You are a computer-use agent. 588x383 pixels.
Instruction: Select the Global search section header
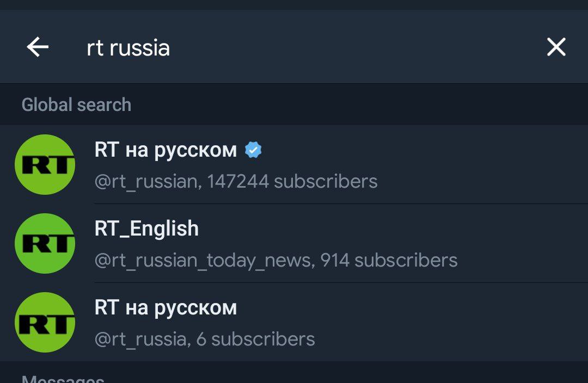[76, 104]
